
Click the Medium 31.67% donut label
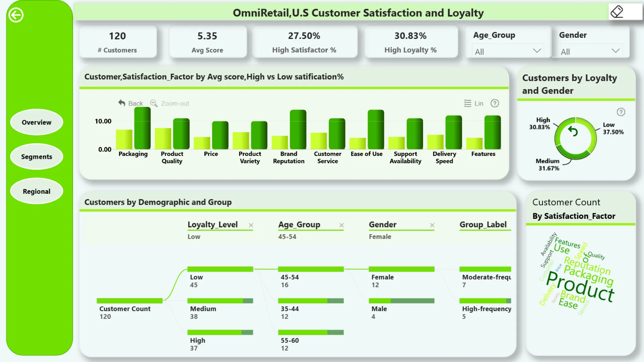547,165
